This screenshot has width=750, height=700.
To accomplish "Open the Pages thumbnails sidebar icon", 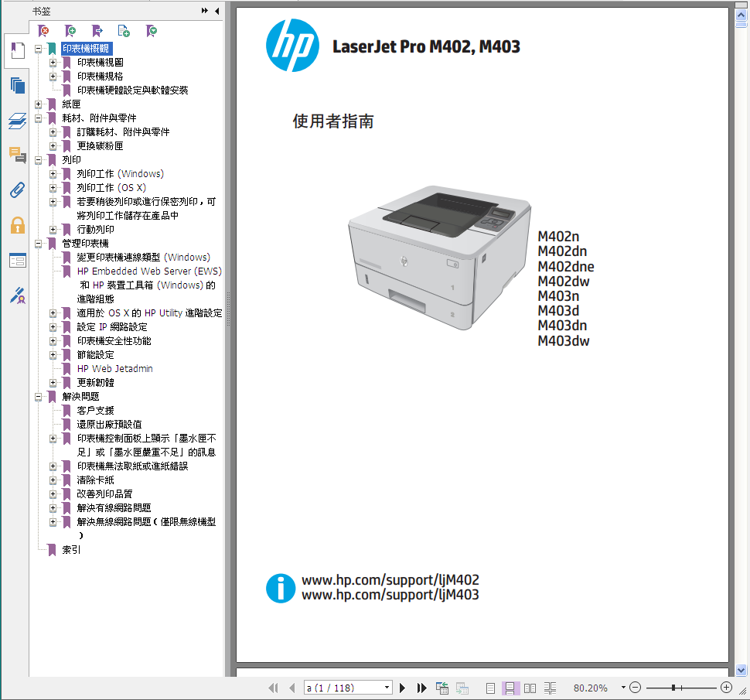I will click(x=18, y=86).
